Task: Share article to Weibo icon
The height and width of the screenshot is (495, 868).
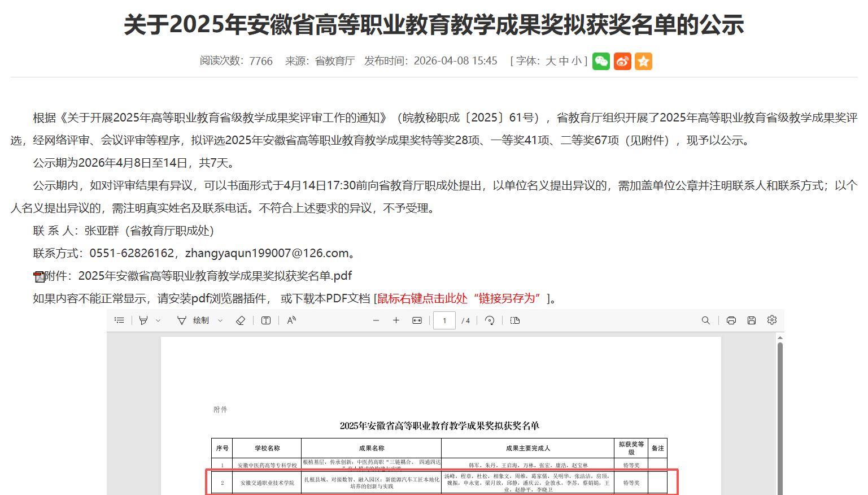Action: [x=622, y=61]
